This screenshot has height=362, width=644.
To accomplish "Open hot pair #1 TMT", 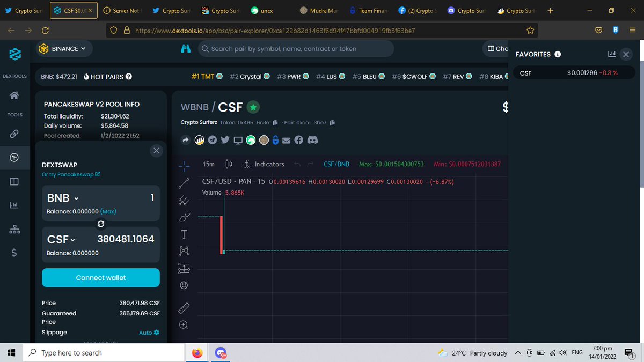I will [x=206, y=77].
